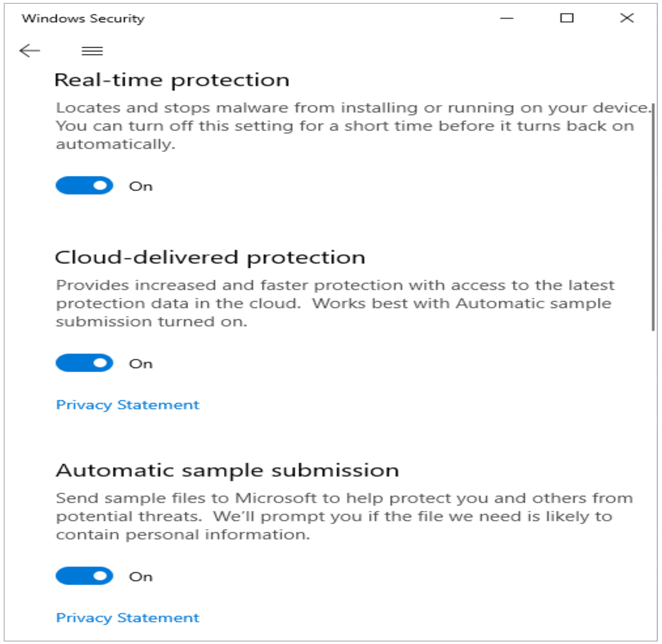Click the Real-time protection description paragraph
This screenshot has height=644, width=662.
(344, 126)
